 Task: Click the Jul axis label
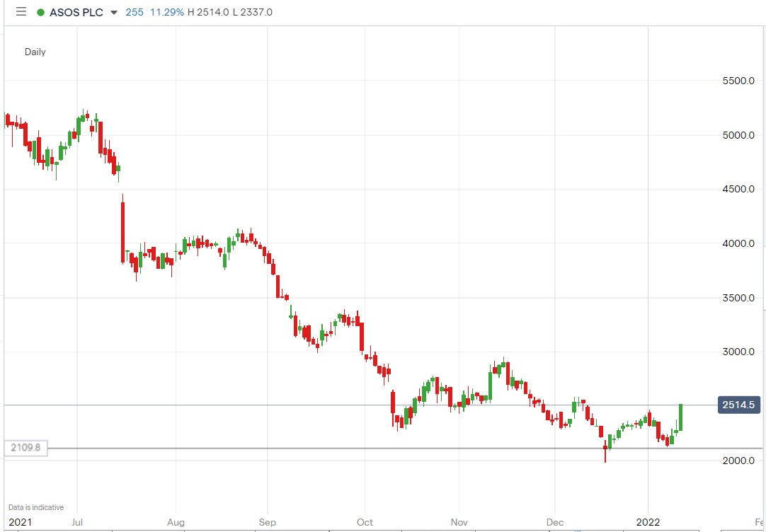(76, 522)
